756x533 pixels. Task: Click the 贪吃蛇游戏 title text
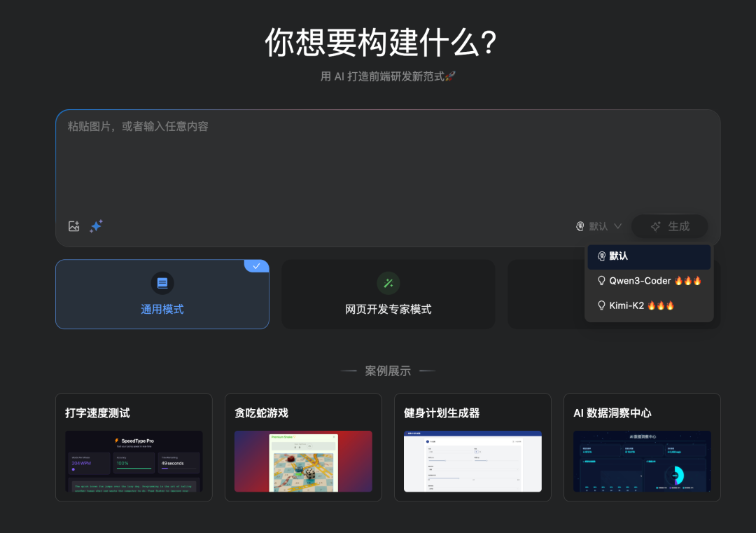(x=261, y=413)
